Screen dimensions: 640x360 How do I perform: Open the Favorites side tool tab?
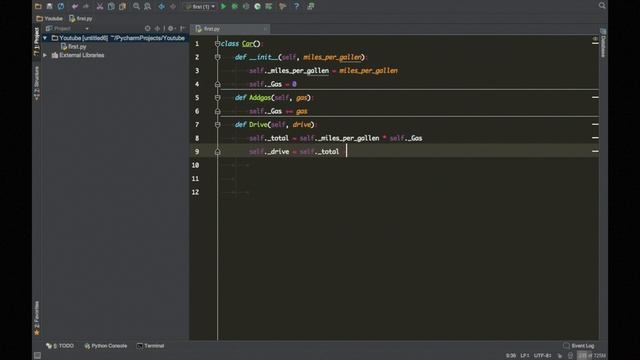click(37, 318)
